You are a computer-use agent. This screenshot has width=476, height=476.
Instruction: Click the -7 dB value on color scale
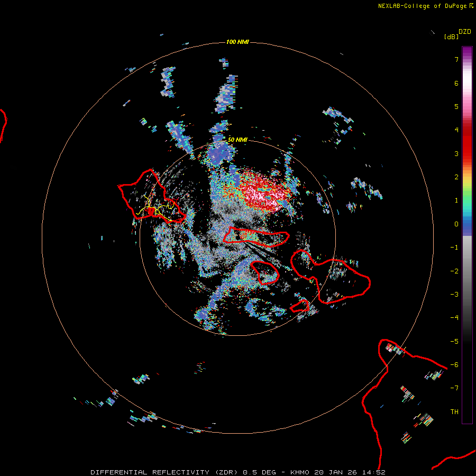[454, 388]
